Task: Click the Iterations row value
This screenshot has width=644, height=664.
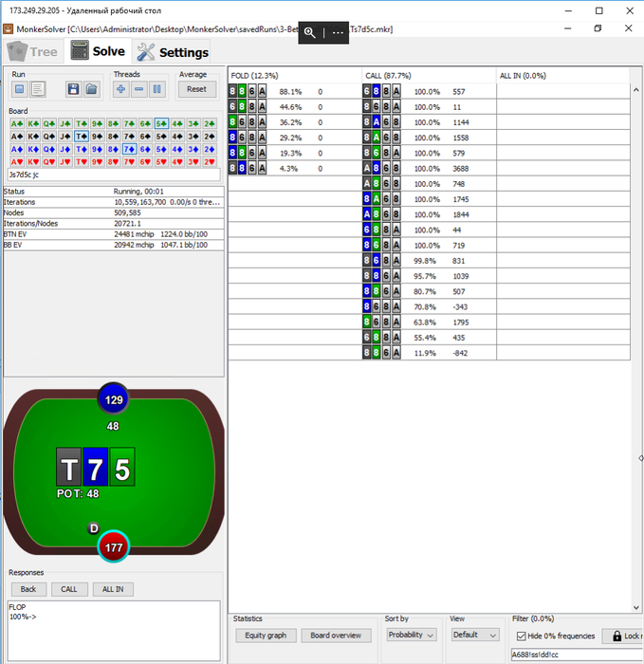Action: [x=167, y=202]
